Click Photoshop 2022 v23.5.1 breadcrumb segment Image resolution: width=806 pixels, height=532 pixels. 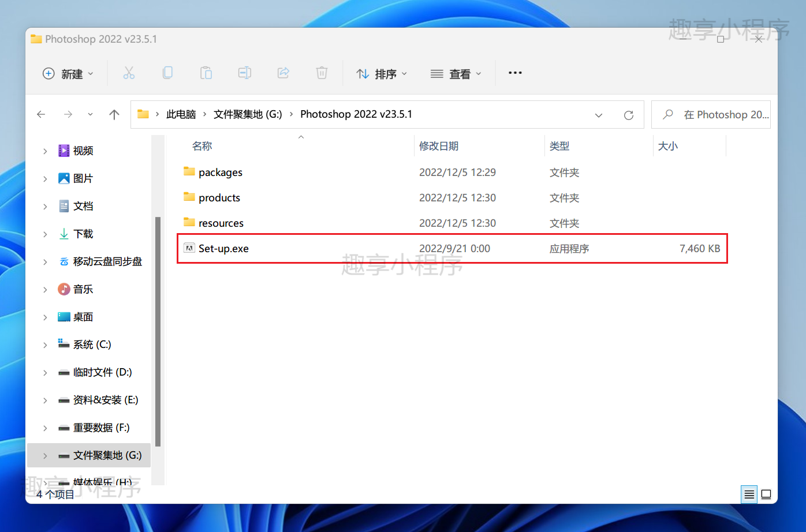coord(356,114)
